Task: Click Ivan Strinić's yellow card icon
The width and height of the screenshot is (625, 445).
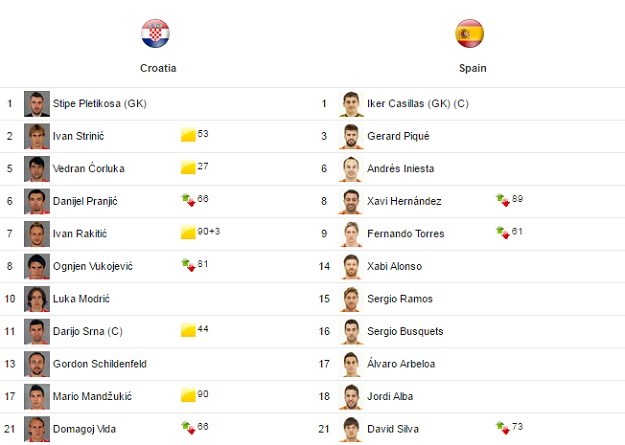Action: (188, 135)
